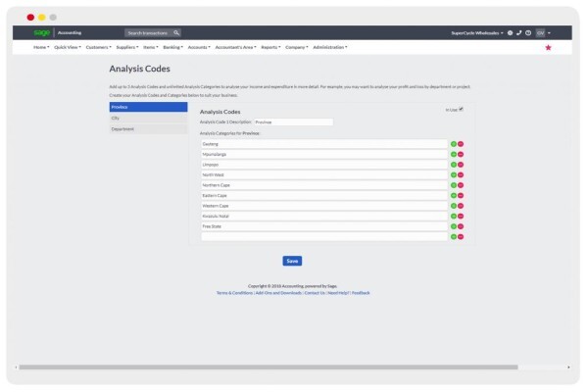Click red remove icon on the empty row
This screenshot has height=392, width=588.
coord(461,237)
